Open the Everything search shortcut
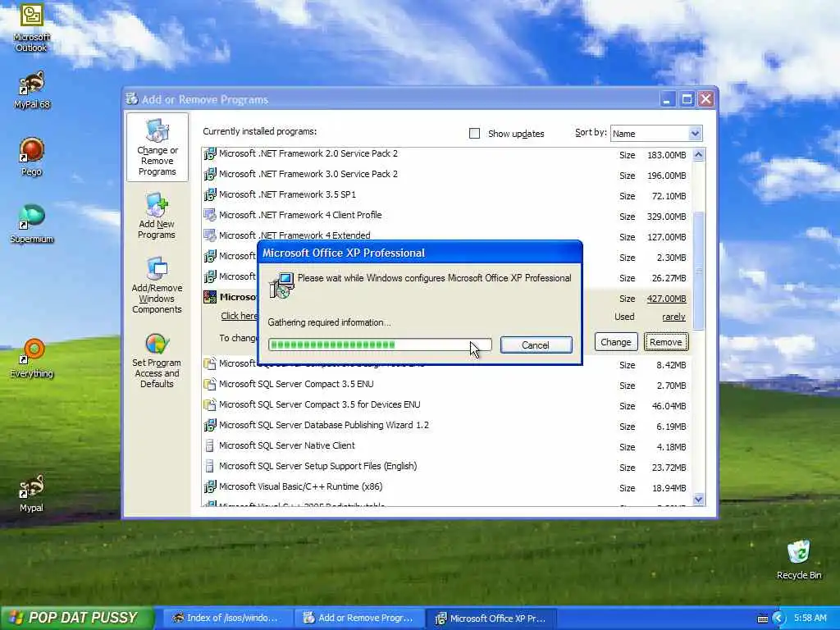This screenshot has width=840, height=630. (32, 358)
